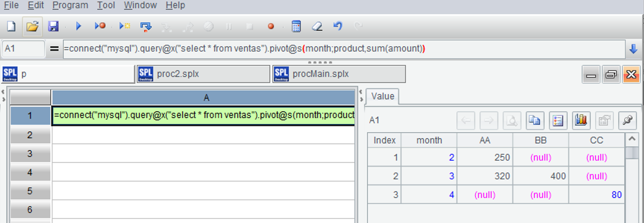Open a file with the folder icon
The height and width of the screenshot is (223, 644).
click(33, 27)
